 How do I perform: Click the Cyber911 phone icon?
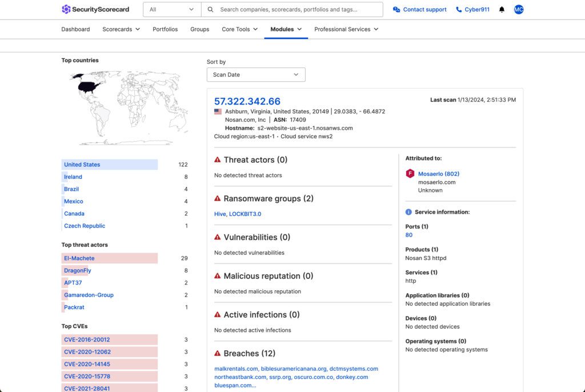click(459, 9)
